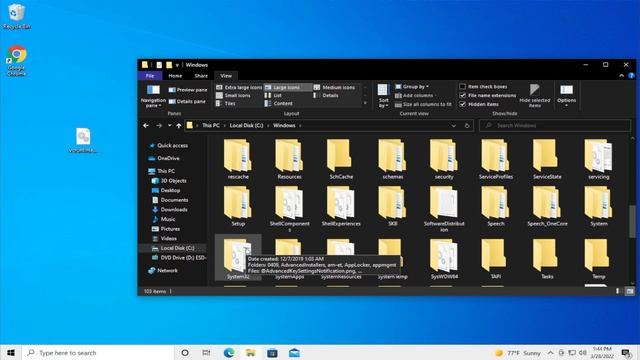Refresh the Windows folder view

467,126
